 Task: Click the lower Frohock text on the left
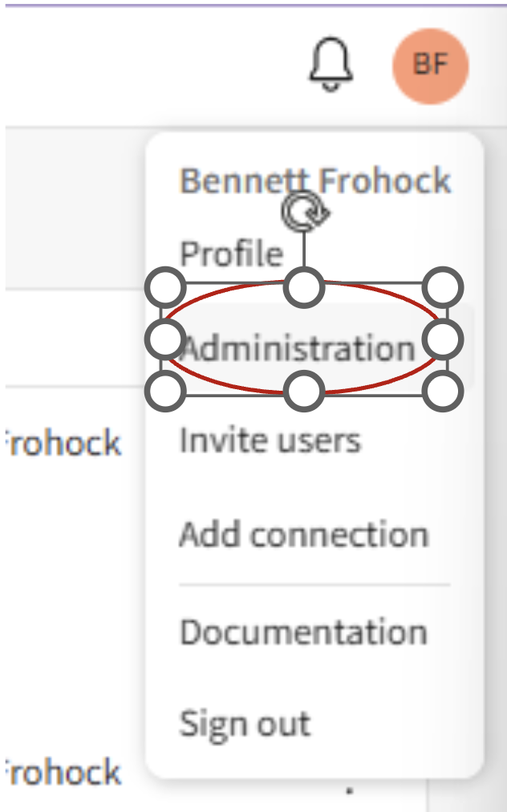[63, 773]
